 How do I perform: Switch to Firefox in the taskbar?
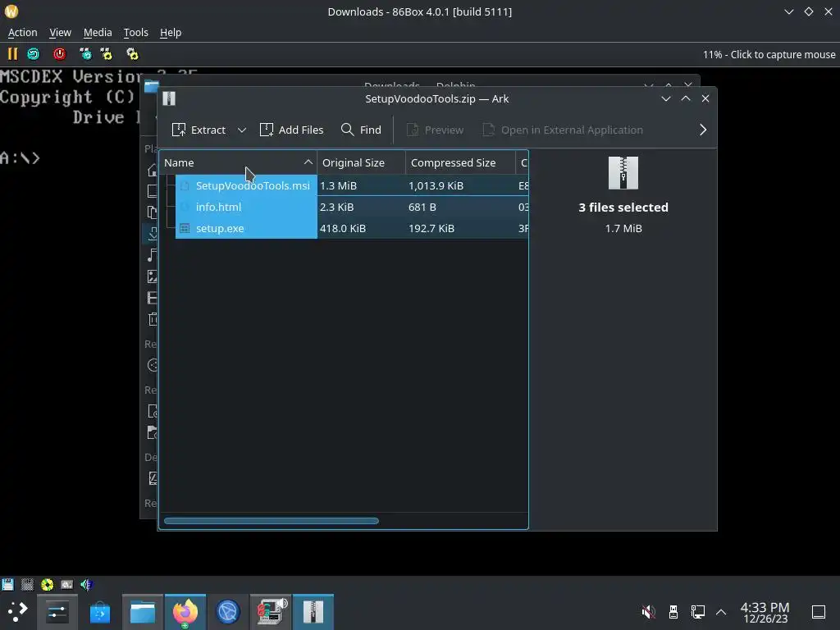[x=185, y=612]
